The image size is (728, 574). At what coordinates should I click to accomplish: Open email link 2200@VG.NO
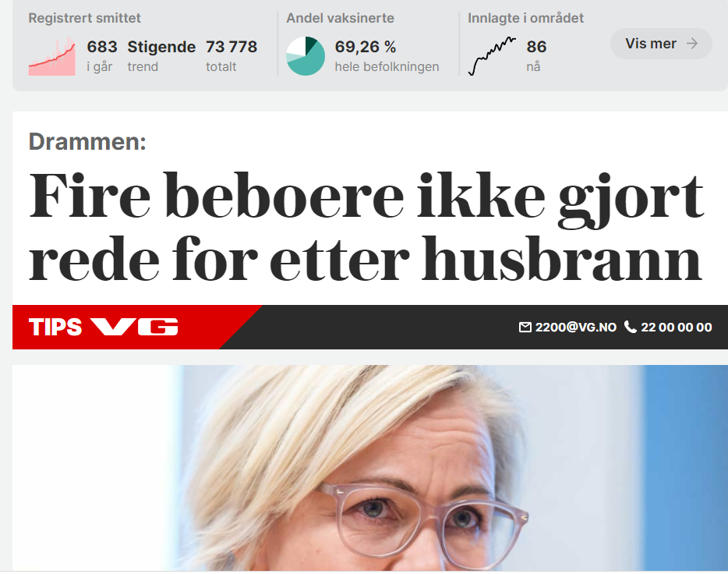[576, 328]
